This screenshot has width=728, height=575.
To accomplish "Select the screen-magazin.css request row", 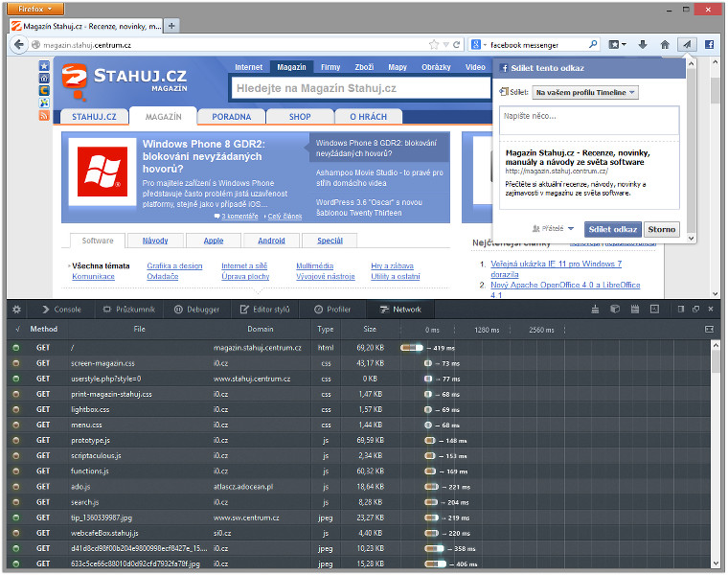I will (x=358, y=363).
